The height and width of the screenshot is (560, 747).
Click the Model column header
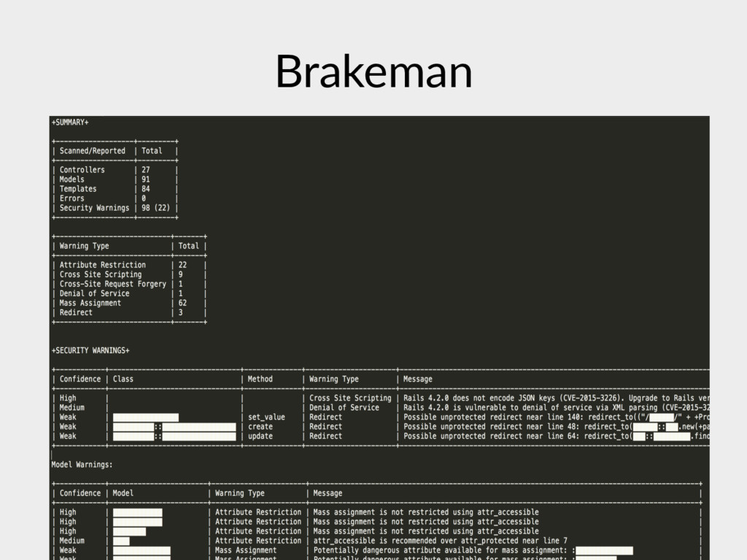(x=123, y=494)
